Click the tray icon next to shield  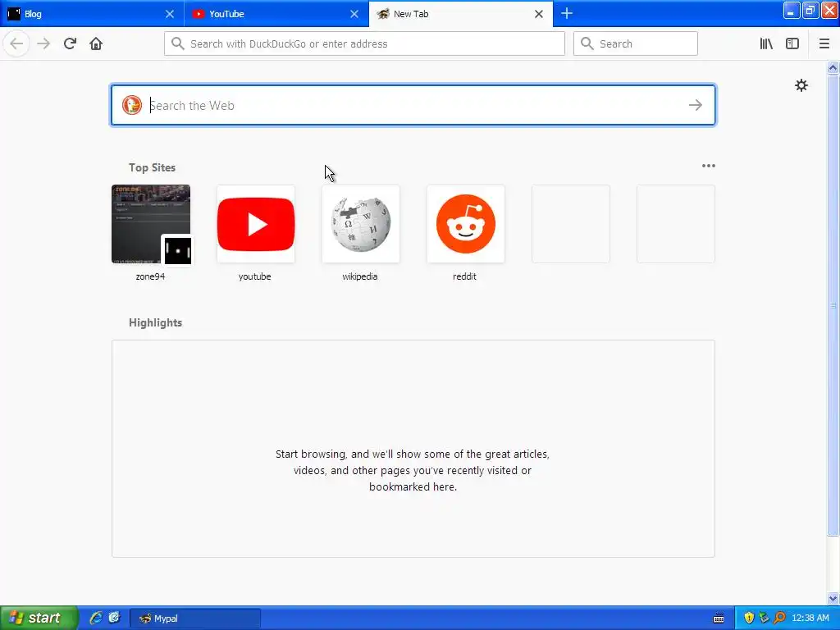pos(764,619)
